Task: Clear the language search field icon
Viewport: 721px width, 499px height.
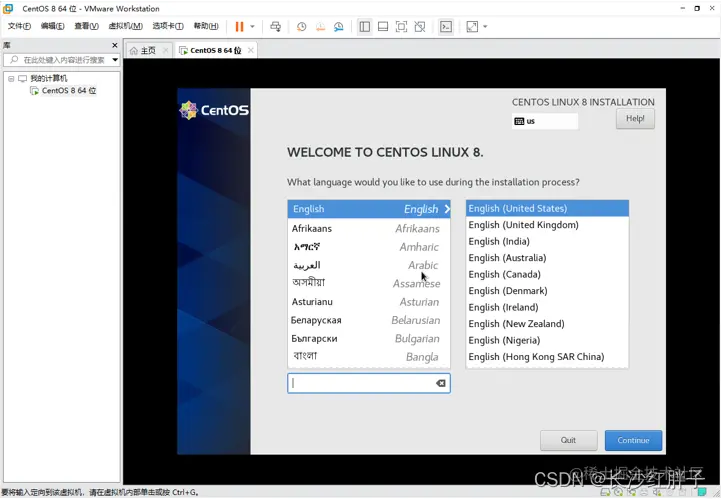Action: tap(441, 383)
